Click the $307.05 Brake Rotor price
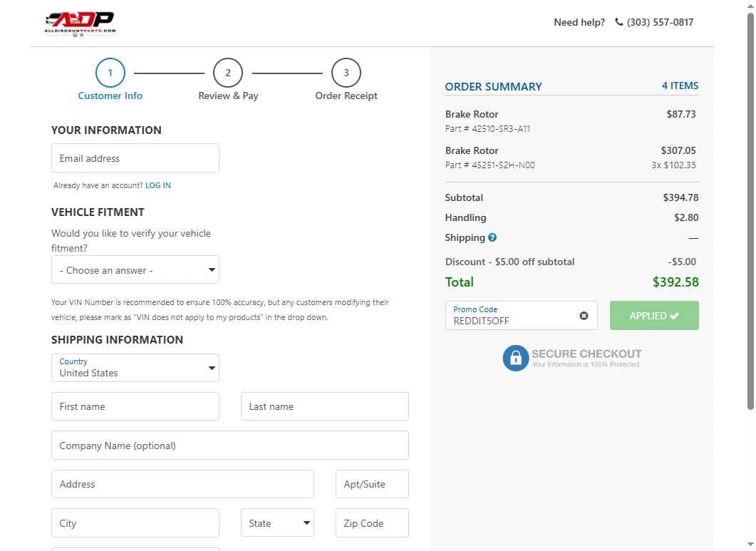The image size is (756, 551). [x=678, y=150]
